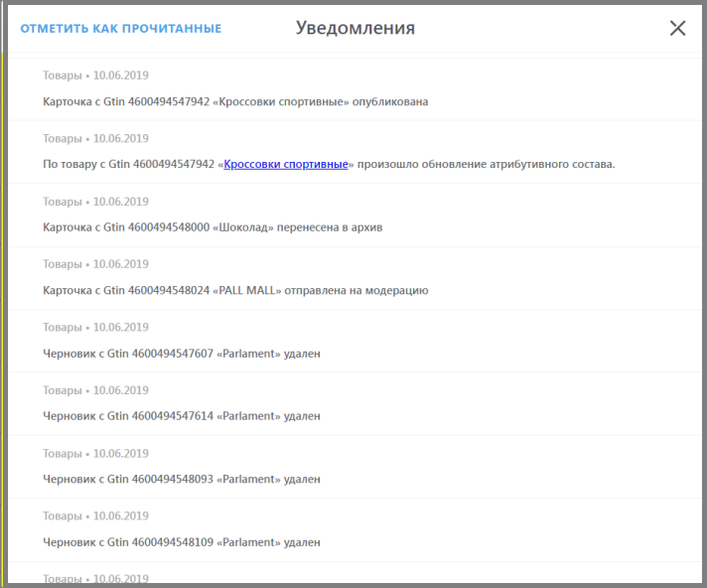The width and height of the screenshot is (707, 588).
Task: Click 'Товары • 10.06.2019' above the опубликована notification
Action: [x=95, y=75]
